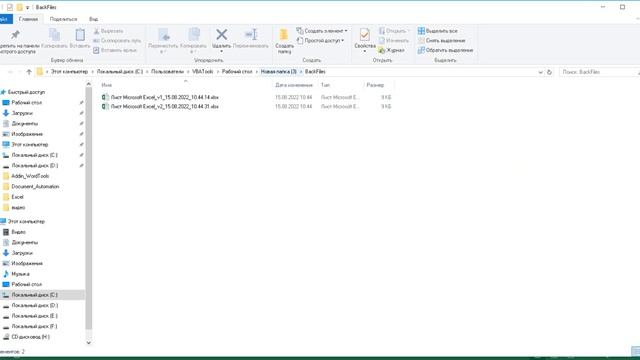Open Документы under Quick access
This screenshot has height=360, width=640.
(24, 124)
